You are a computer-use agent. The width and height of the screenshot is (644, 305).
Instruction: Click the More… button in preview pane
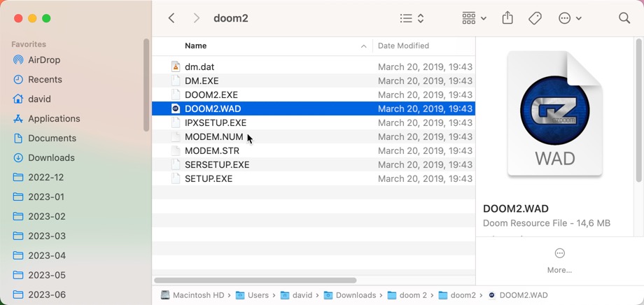559,261
